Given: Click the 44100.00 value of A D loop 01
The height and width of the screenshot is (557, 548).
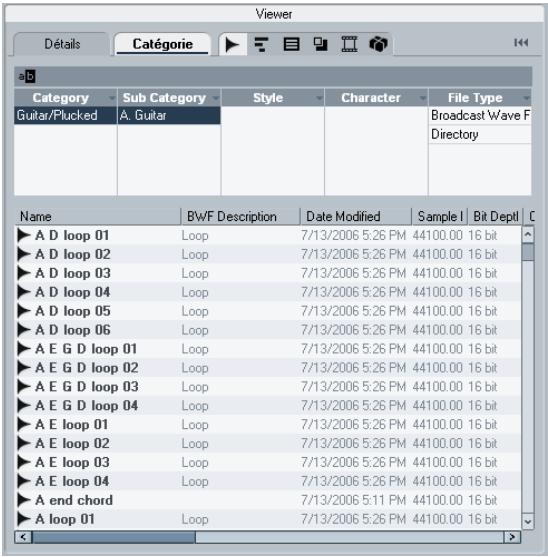Looking at the screenshot, I should pos(438,235).
